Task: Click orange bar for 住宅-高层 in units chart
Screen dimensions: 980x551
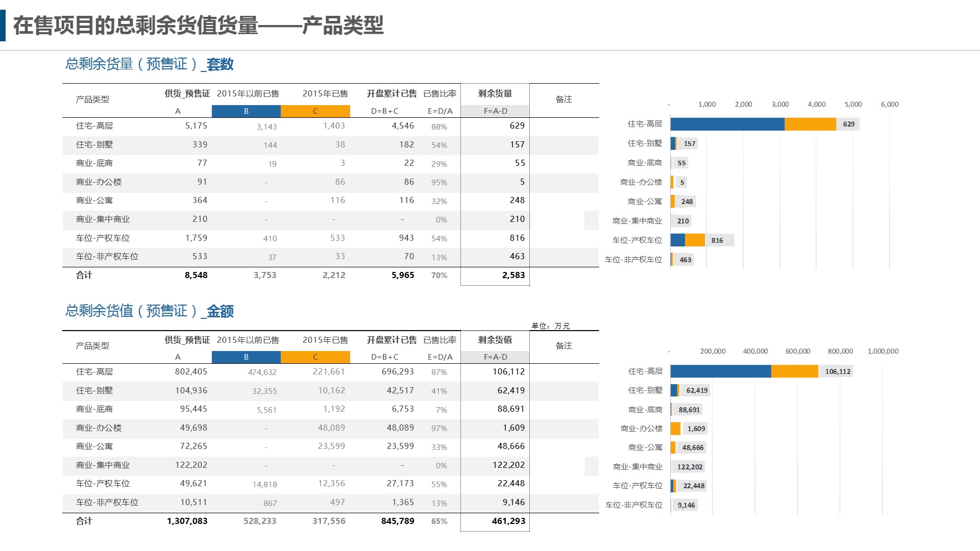Action: coord(810,124)
